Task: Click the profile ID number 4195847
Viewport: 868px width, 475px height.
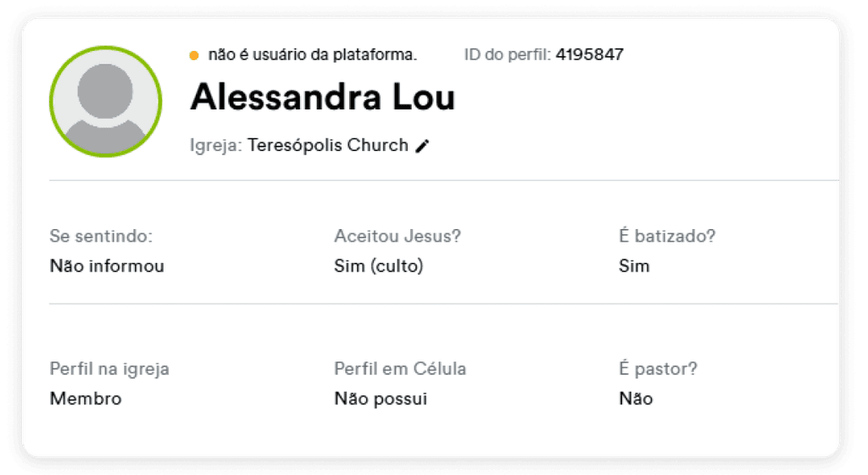Action: pos(590,54)
